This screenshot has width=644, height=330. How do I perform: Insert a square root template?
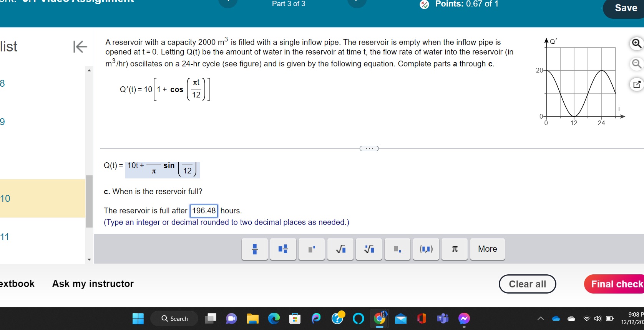click(x=340, y=249)
